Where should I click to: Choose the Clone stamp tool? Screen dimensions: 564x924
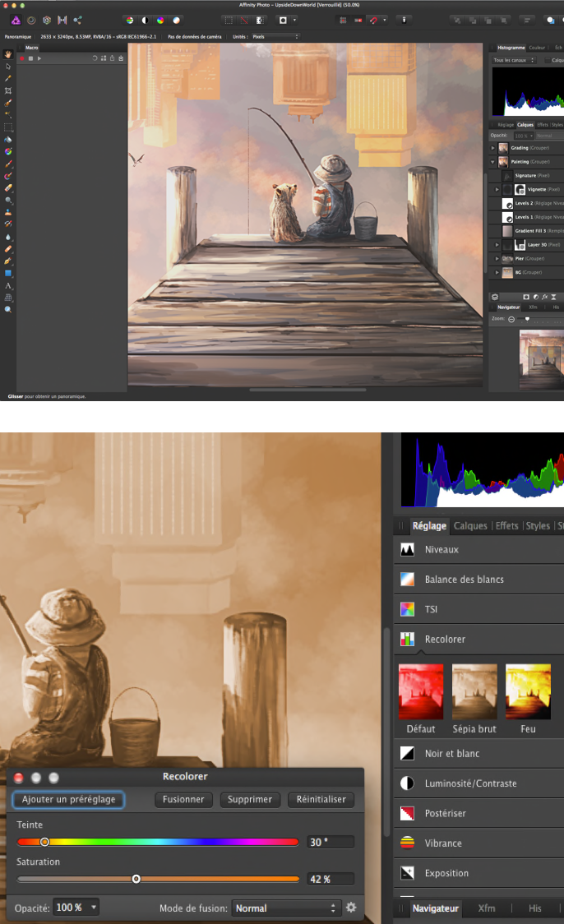tap(8, 212)
